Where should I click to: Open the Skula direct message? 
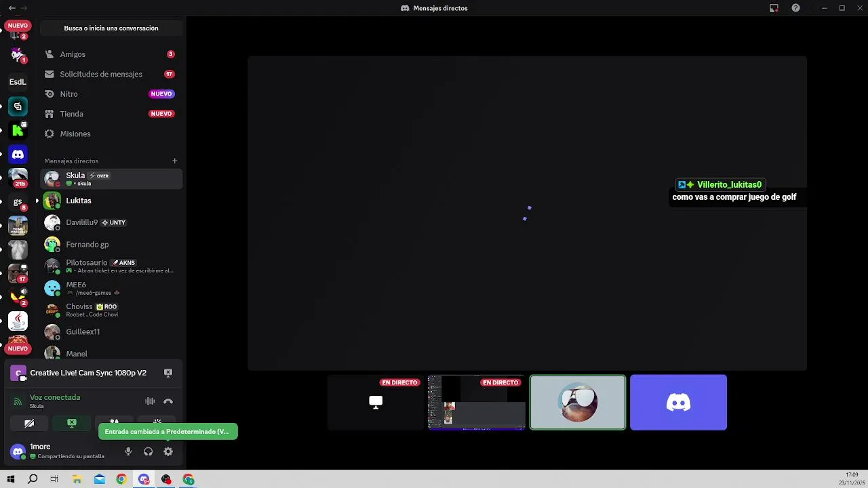point(111,179)
